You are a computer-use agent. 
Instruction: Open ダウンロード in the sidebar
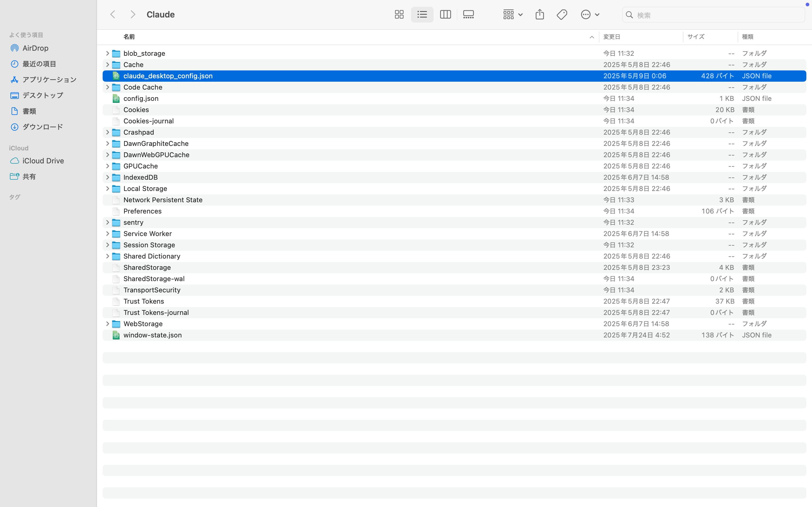(43, 127)
